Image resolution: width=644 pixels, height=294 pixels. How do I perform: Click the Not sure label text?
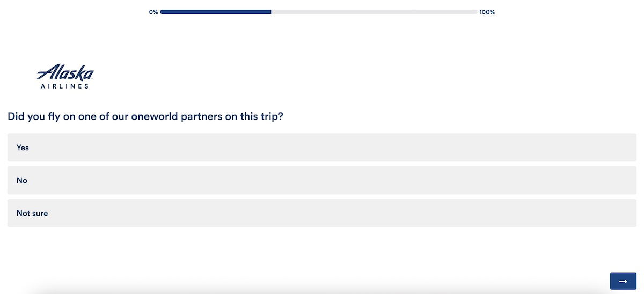coord(32,213)
